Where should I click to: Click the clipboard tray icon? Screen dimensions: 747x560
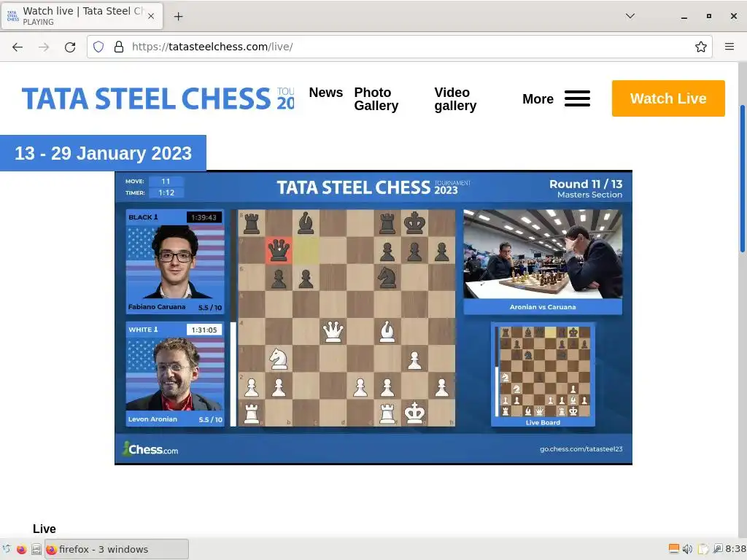[703, 549]
